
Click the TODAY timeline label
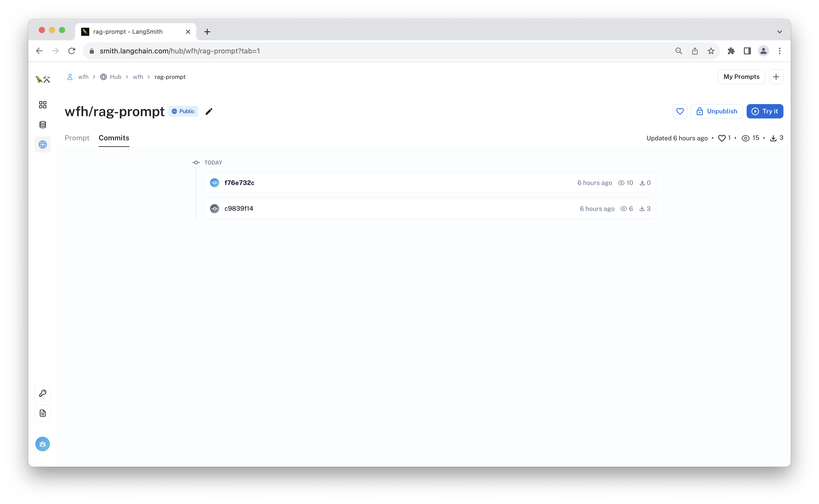213,163
